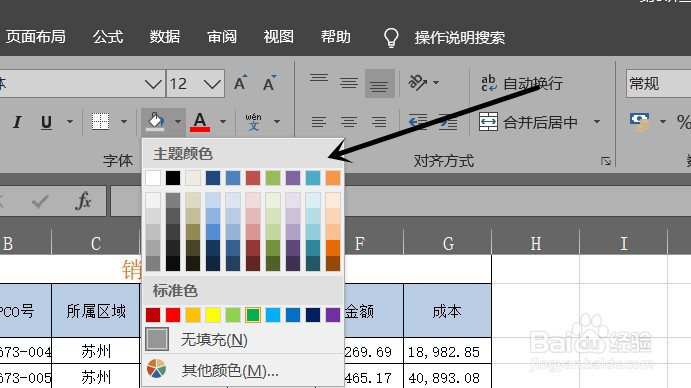Pick white theme color swatch
Image resolution: width=691 pixels, height=388 pixels.
click(153, 178)
